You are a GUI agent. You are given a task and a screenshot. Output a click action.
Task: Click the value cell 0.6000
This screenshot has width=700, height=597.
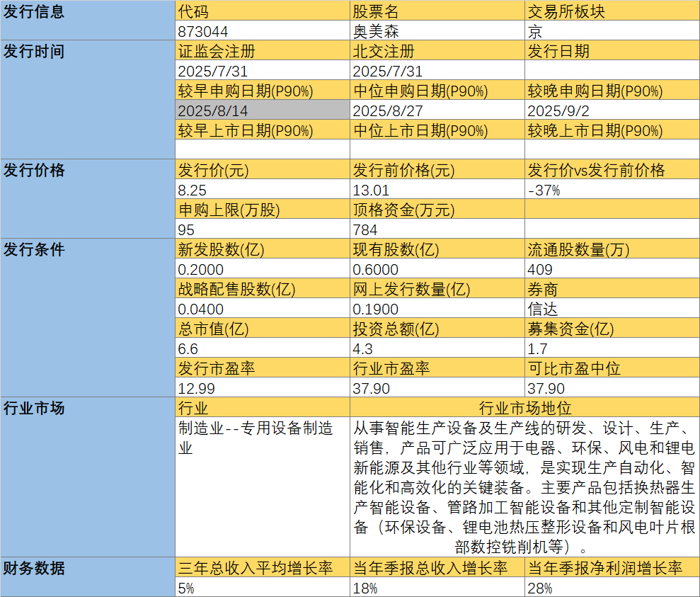click(x=437, y=268)
